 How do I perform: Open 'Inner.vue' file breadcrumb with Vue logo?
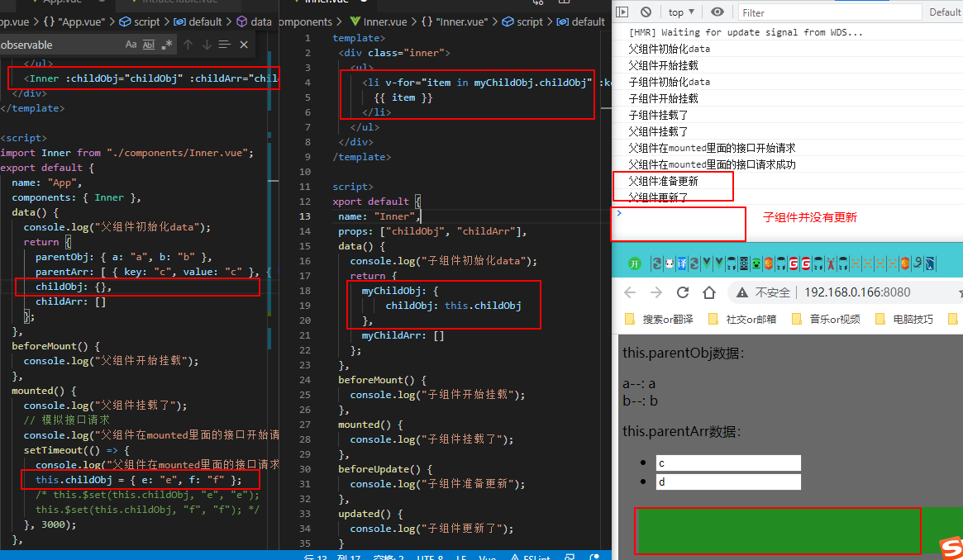tap(379, 22)
